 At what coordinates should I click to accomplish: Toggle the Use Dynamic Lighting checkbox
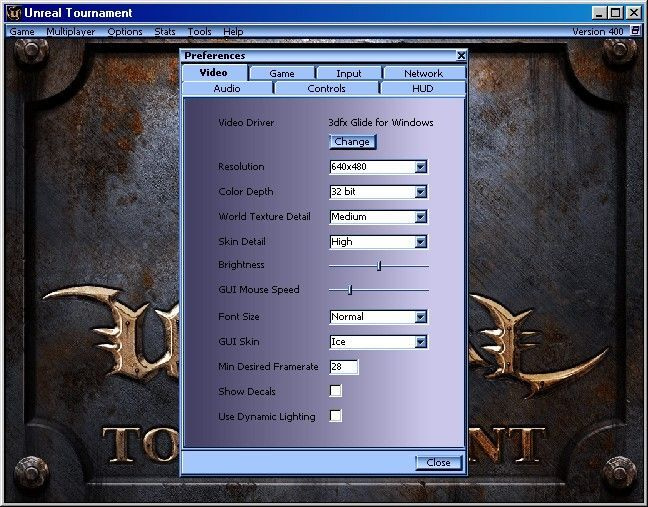(336, 416)
